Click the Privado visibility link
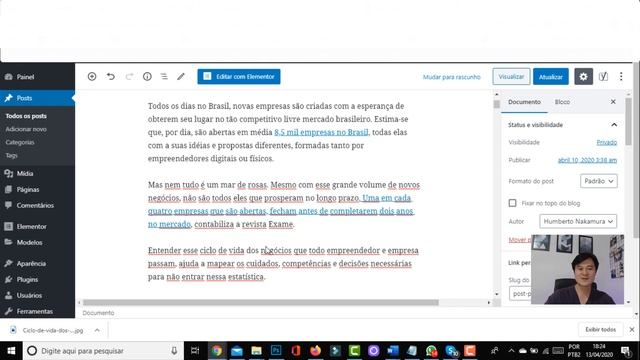The width and height of the screenshot is (640, 360). pos(607,142)
